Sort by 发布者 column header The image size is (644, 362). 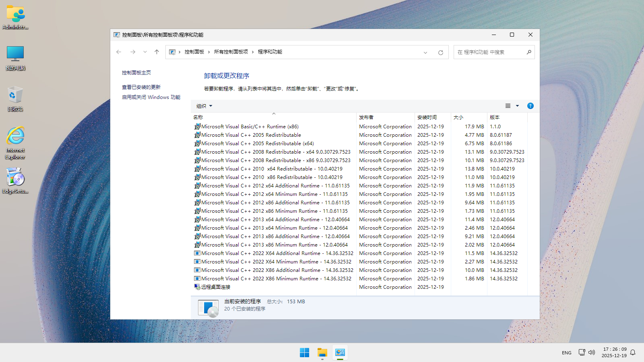click(386, 117)
